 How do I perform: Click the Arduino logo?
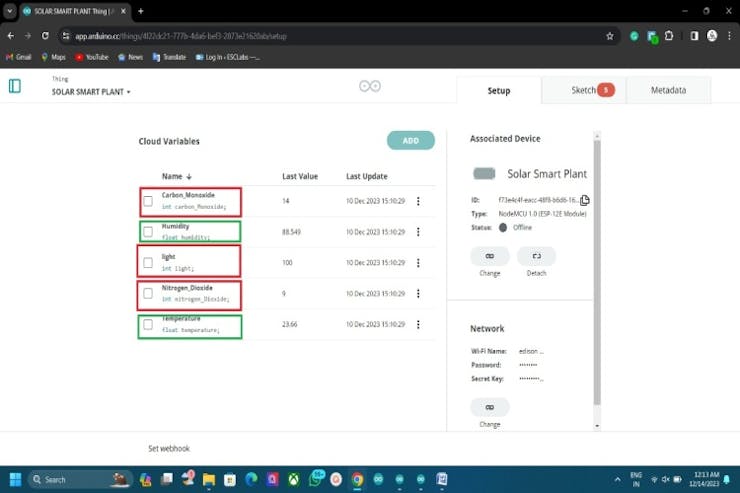(x=370, y=87)
